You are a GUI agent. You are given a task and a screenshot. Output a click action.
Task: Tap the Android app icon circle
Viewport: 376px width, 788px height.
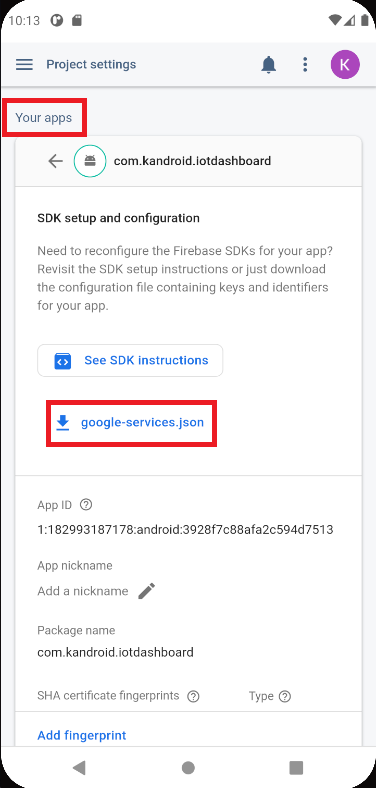[90, 161]
